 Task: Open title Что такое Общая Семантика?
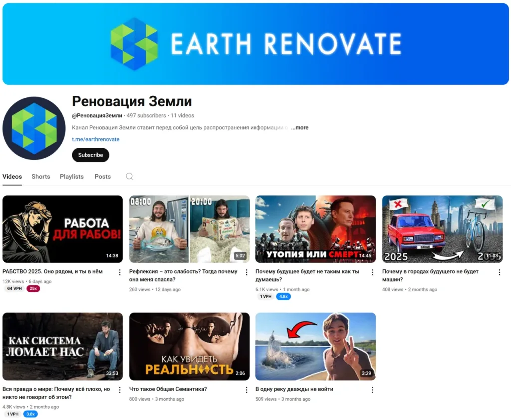tap(168, 389)
